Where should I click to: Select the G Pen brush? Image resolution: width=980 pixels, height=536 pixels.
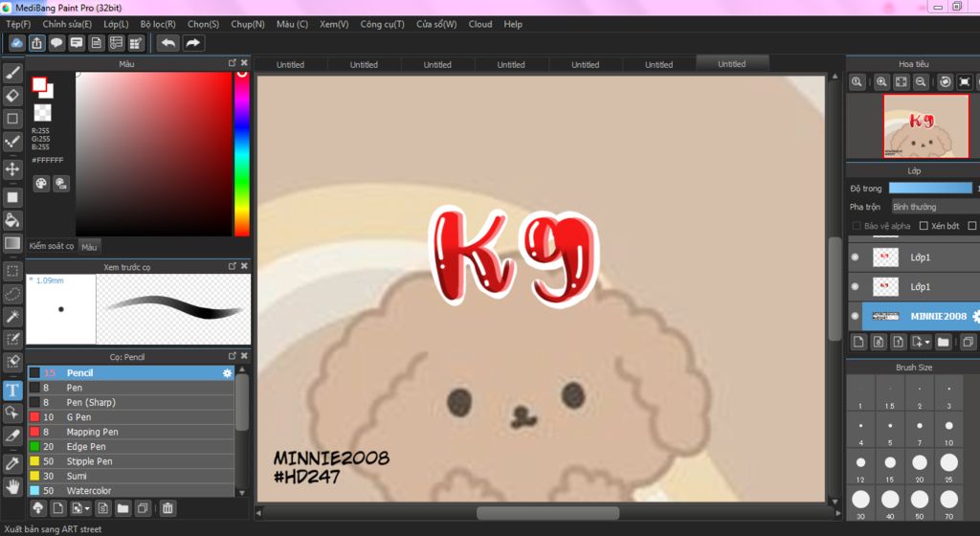pyautogui.click(x=131, y=417)
